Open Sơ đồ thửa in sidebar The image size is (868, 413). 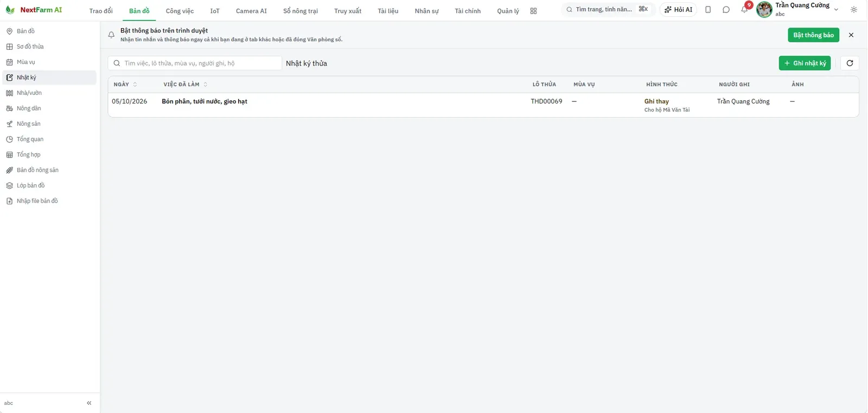point(49,47)
